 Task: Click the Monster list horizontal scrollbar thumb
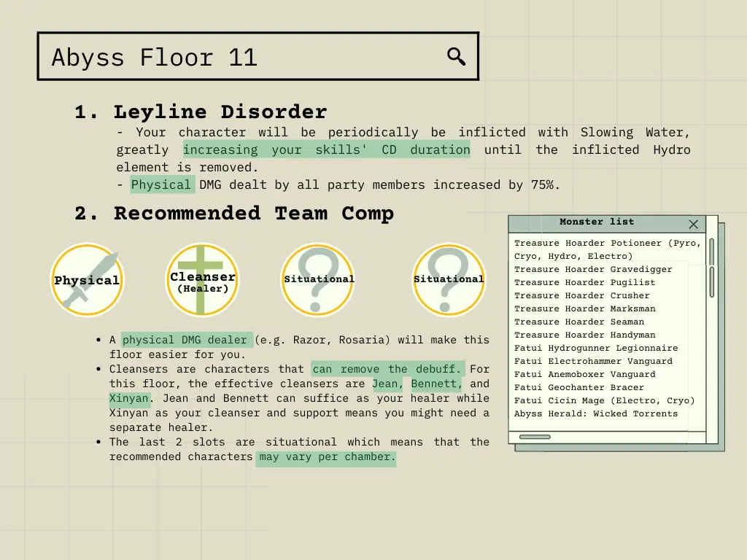535,437
